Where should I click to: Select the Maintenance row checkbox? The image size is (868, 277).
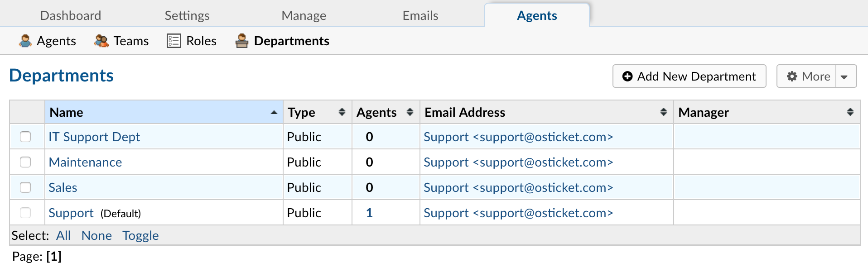pyautogui.click(x=26, y=162)
